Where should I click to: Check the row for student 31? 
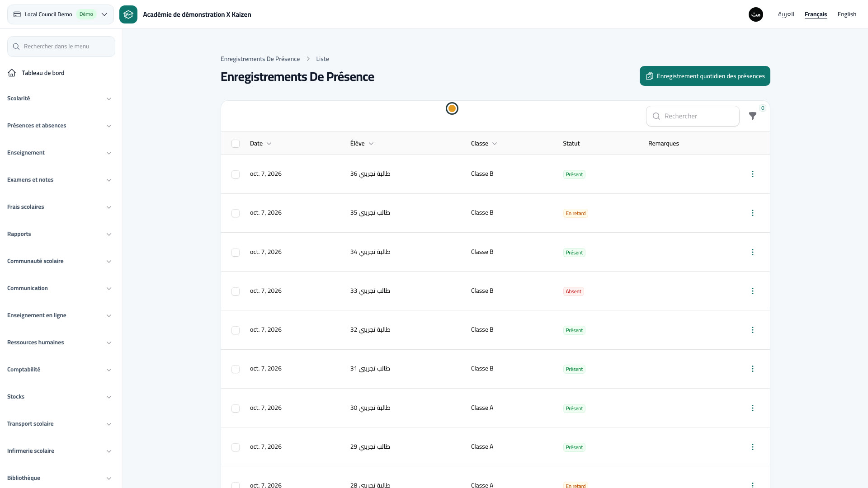[236, 369]
